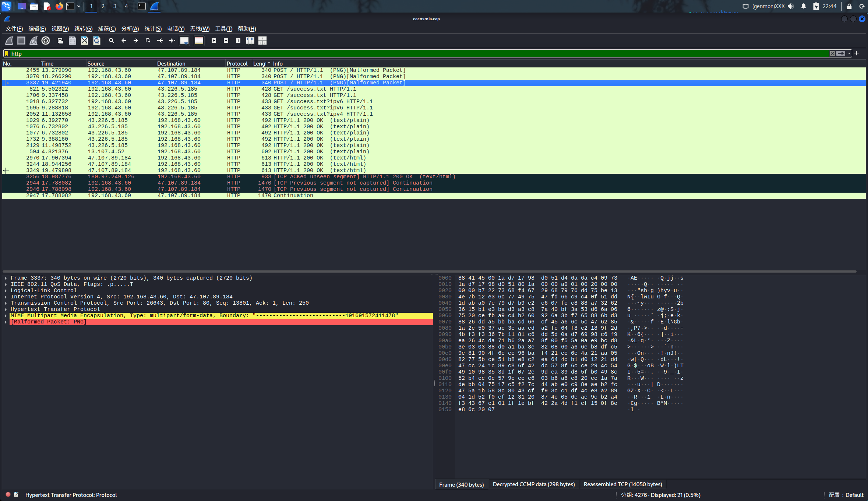Click the shark fin start capture icon
This screenshot has height=501, width=868.
coord(9,41)
